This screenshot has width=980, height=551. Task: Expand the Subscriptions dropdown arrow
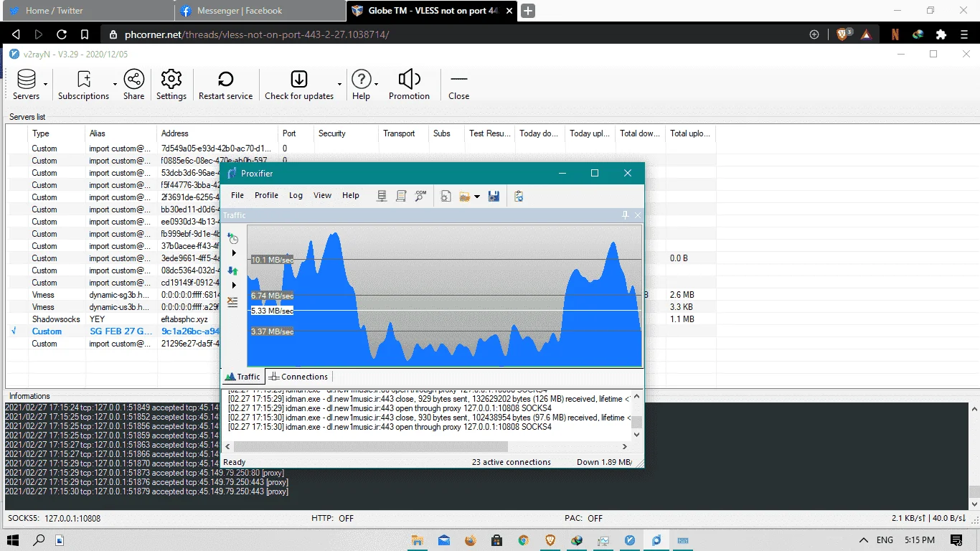[115, 85]
